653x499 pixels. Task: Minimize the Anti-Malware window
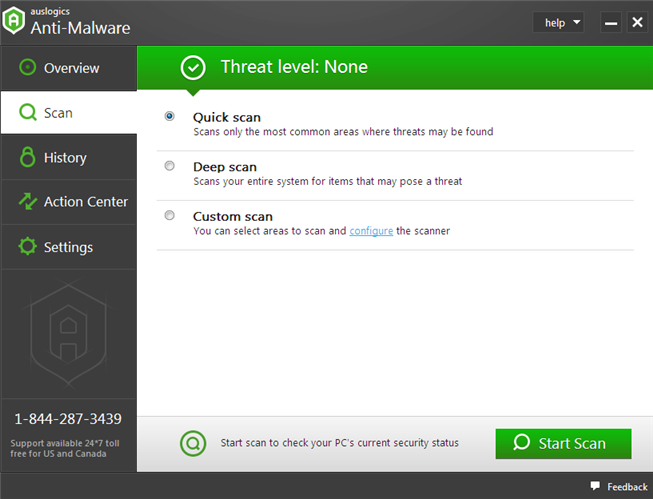[610, 22]
